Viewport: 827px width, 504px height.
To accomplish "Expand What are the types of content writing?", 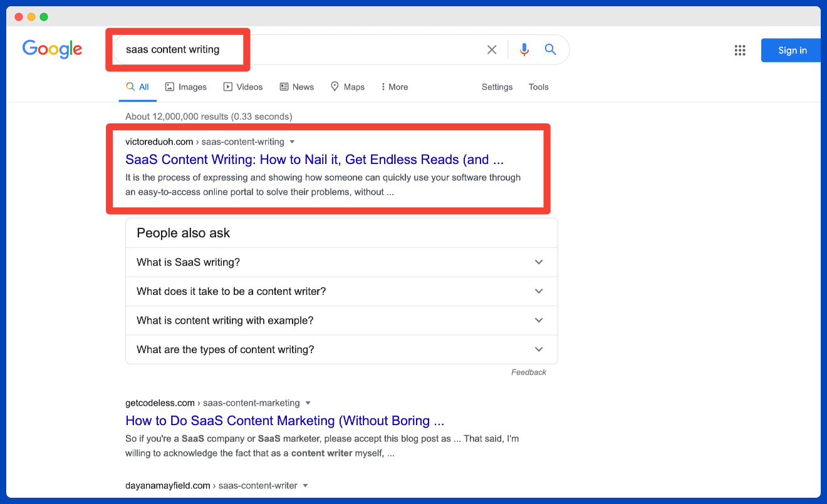I will 341,349.
